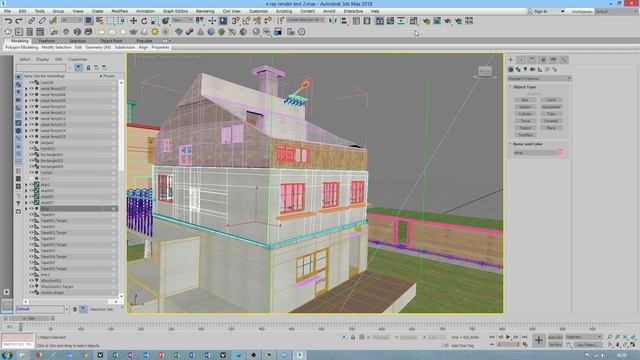Select the Geometry category sphere icon
Image resolution: width=640 pixels, height=360 pixels.
pos(511,70)
